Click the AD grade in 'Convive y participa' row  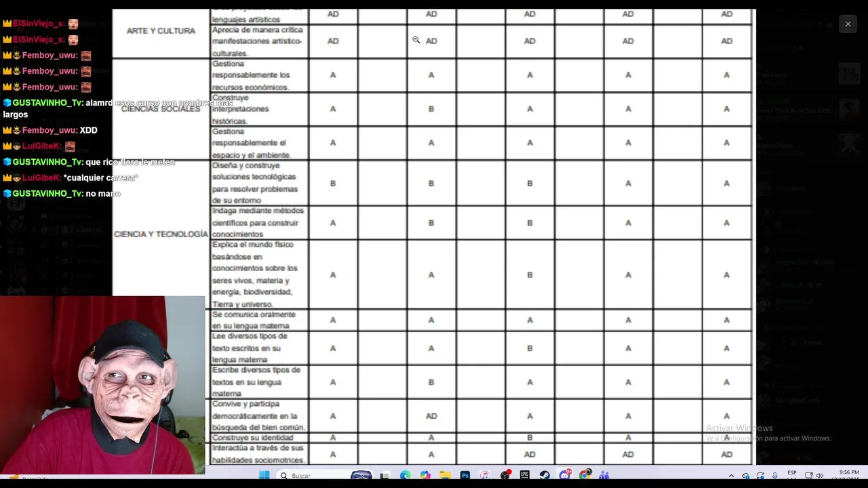(x=431, y=416)
